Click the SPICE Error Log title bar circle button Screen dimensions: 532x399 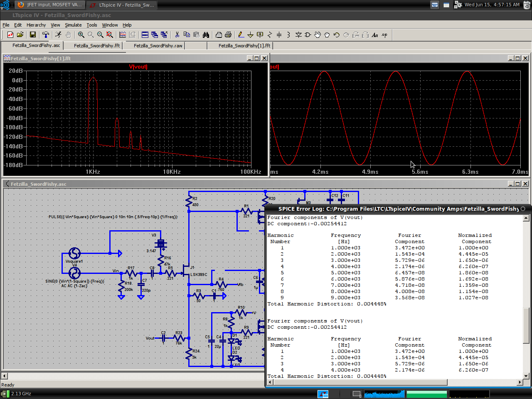523,209
